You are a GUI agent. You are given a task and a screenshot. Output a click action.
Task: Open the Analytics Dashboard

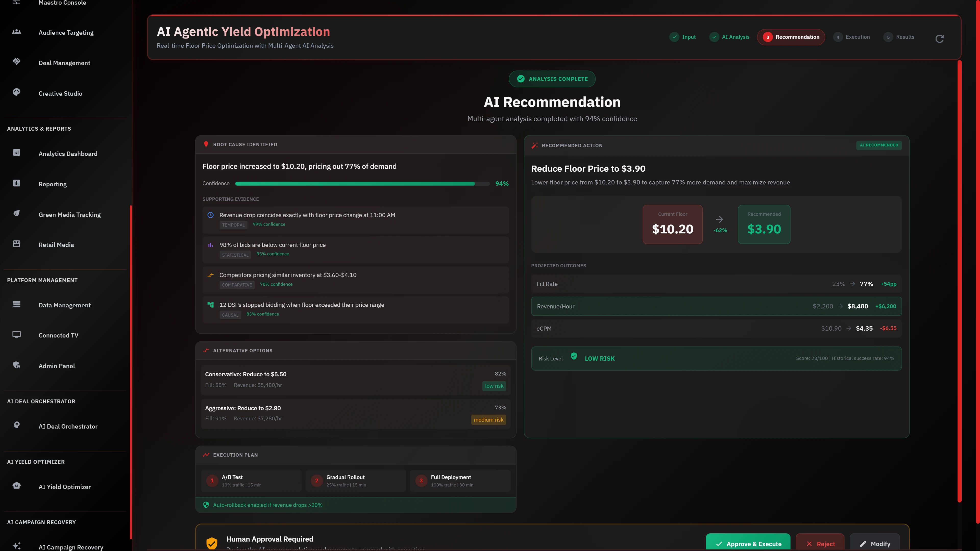[x=68, y=154]
